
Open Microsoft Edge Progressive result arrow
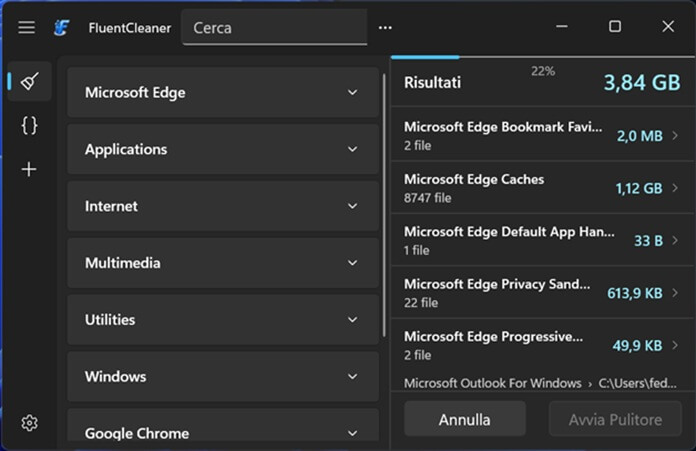coord(675,345)
